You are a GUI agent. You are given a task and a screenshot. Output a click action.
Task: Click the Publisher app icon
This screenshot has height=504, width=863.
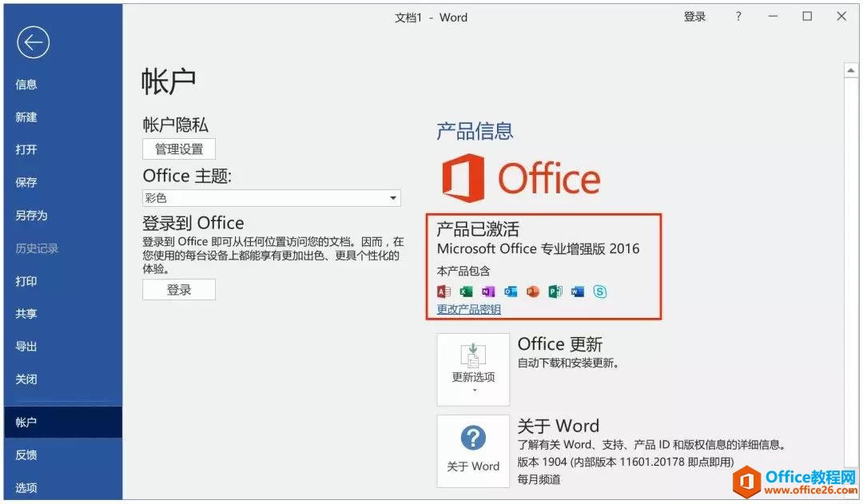tap(555, 292)
